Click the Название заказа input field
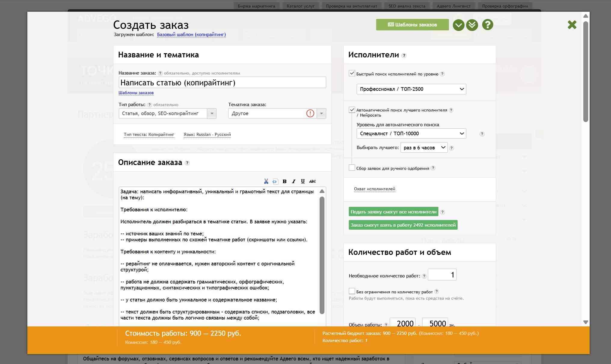 (222, 83)
